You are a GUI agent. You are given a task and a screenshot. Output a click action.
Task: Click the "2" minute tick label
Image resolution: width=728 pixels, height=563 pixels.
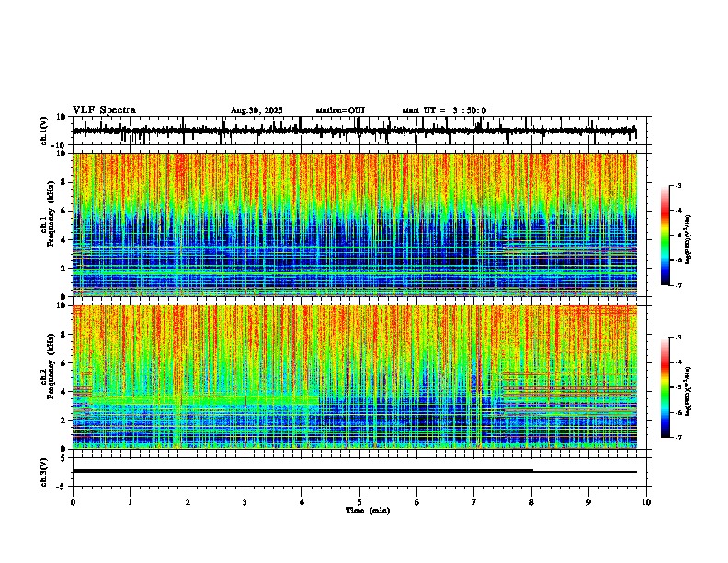pyautogui.click(x=188, y=502)
